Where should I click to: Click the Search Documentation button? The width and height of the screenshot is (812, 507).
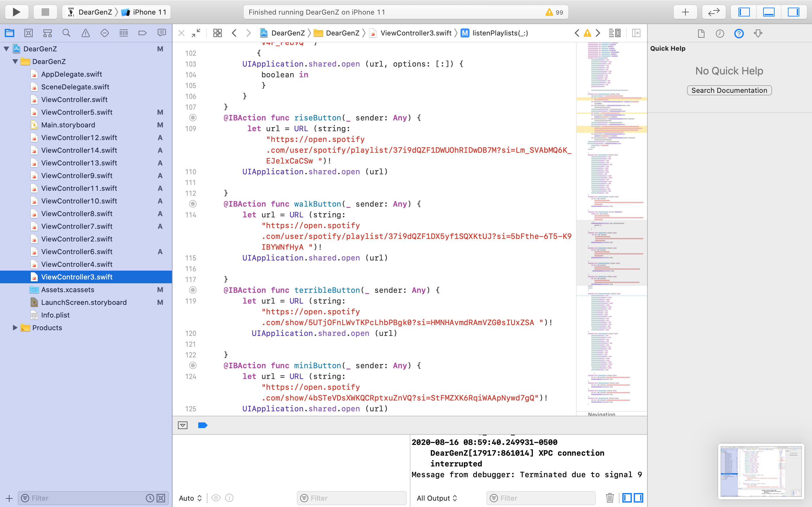[x=729, y=90]
